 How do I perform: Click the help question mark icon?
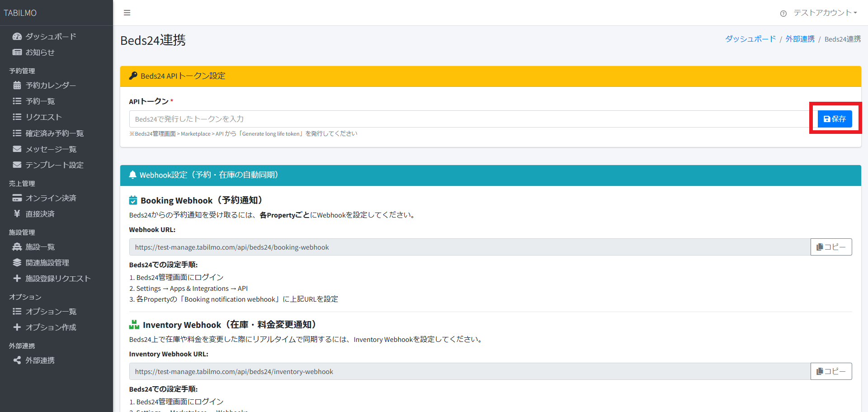tap(783, 14)
